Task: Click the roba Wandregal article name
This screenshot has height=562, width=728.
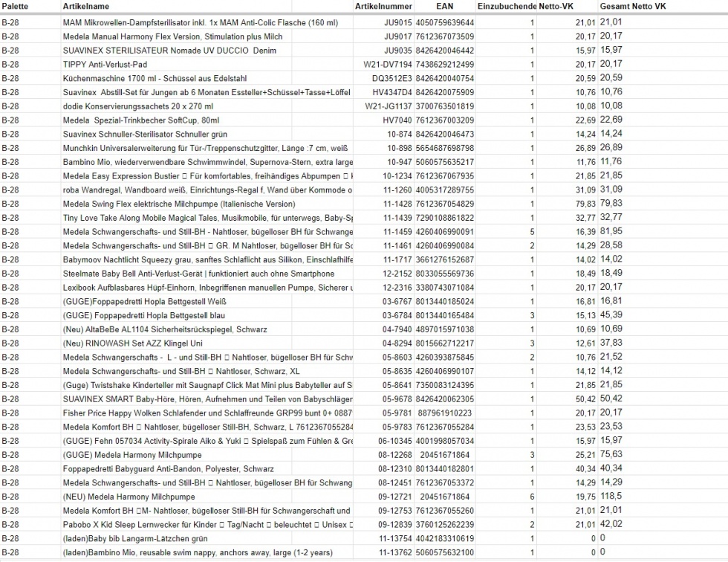Action: (x=208, y=190)
